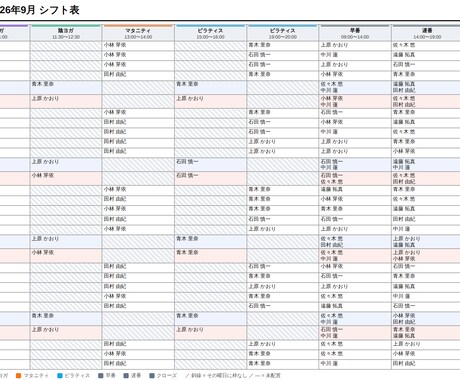Click ピラティス 石田 慎一 in the row with 陰ヨガ 上原 かおり
Viewport: 460px width, 380px height.
[x=187, y=162]
